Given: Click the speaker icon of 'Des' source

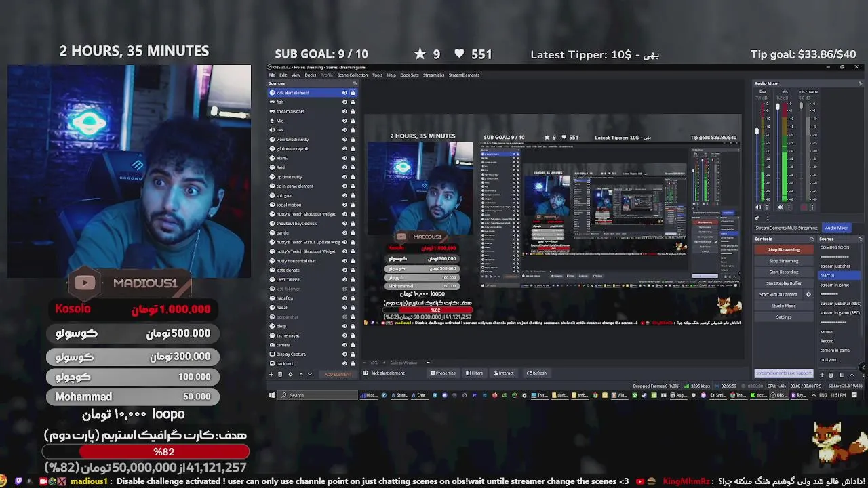Looking at the screenshot, I should pos(272,130).
